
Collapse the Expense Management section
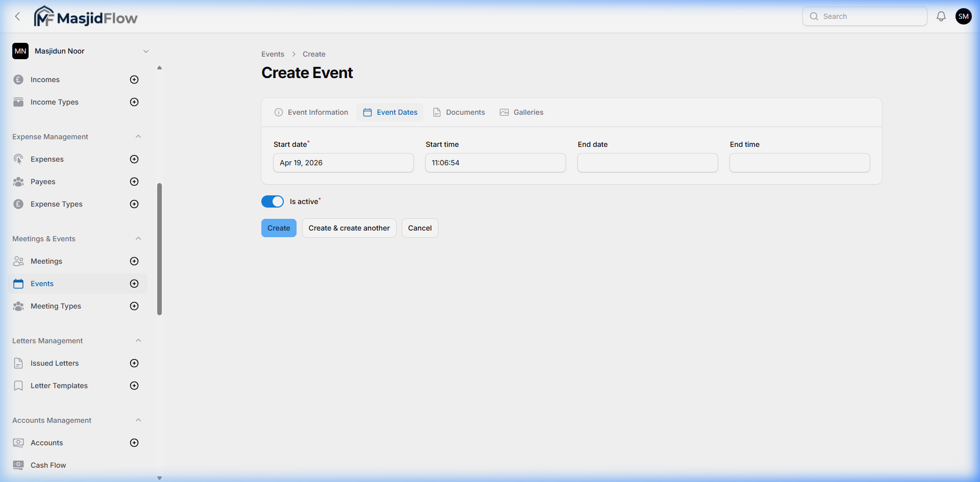point(138,136)
